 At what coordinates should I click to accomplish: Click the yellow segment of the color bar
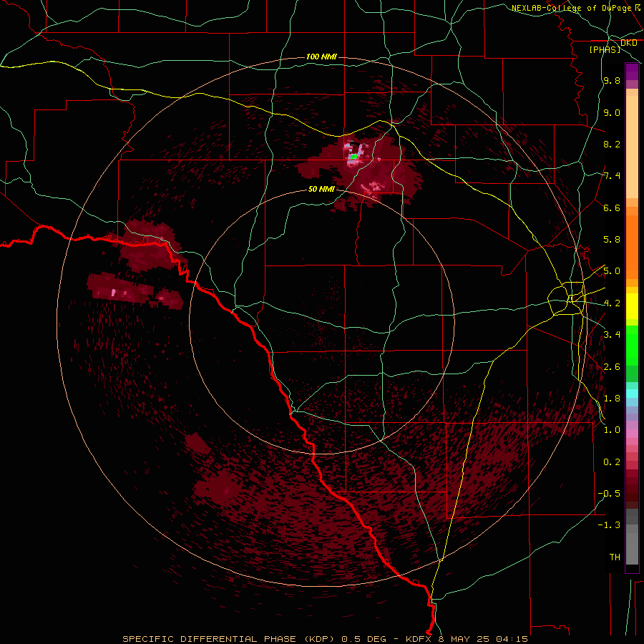(632, 306)
